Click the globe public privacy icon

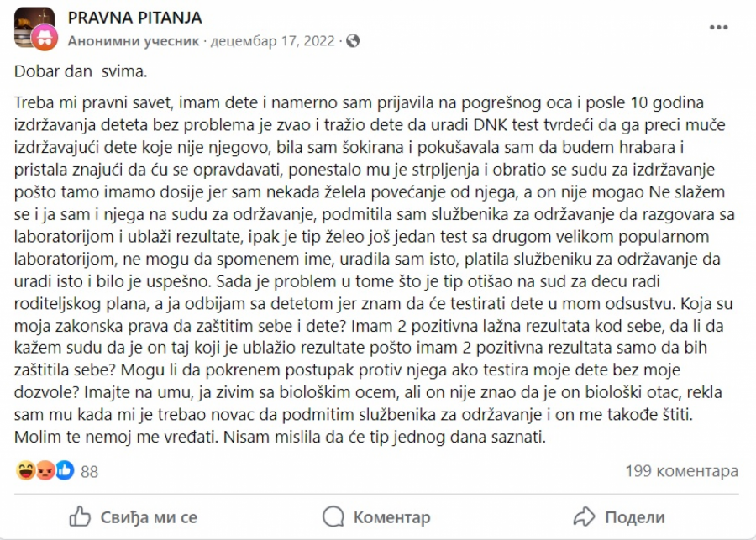(353, 40)
